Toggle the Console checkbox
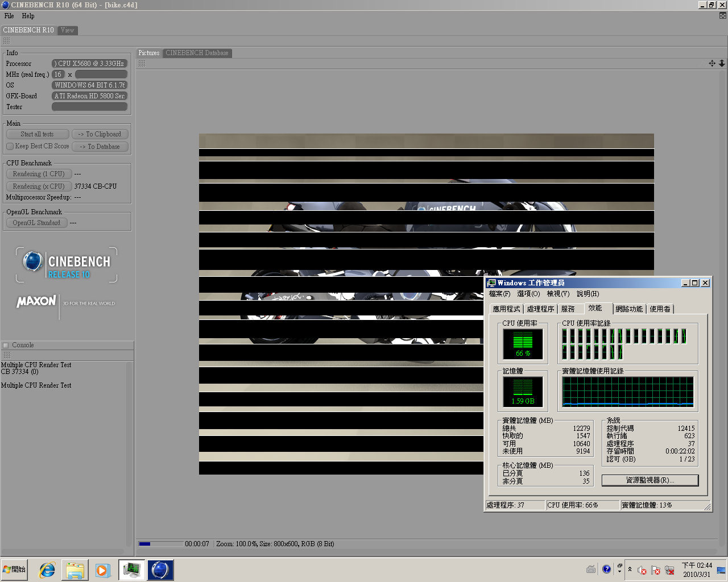728x582 pixels. pyautogui.click(x=6, y=345)
